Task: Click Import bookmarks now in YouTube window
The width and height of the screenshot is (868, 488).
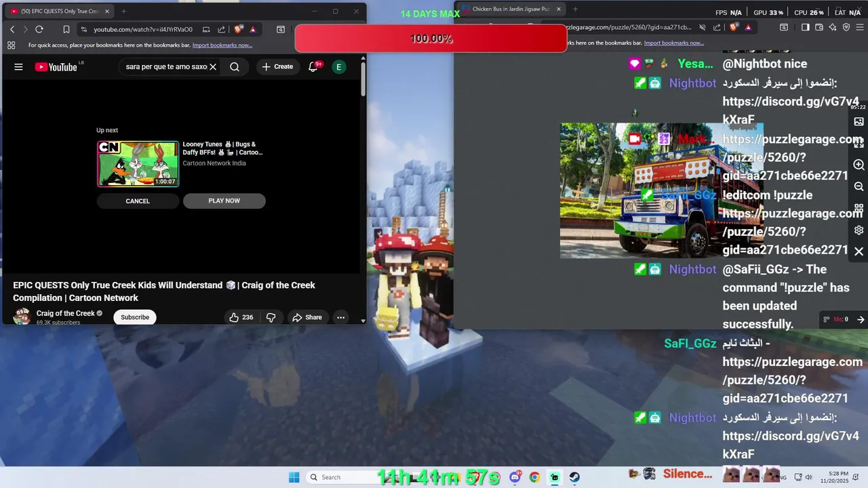Action: [x=222, y=45]
